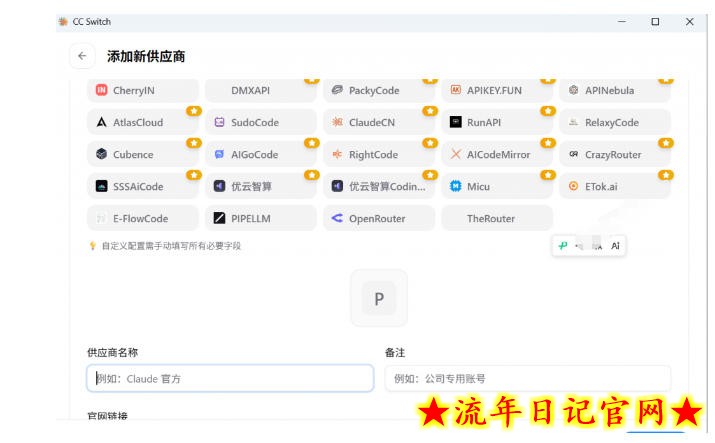715x443 pixels.
Task: Click the Cubence cube icon
Action: (101, 154)
